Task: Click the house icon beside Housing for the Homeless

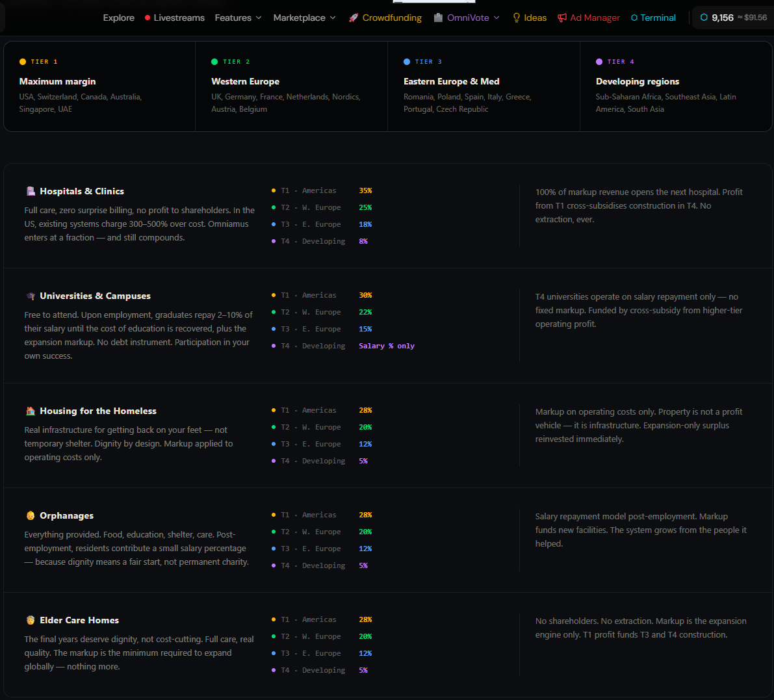Action: click(x=31, y=410)
